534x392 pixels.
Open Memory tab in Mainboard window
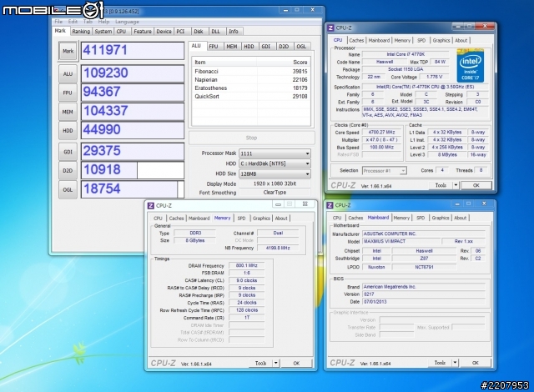tap(401, 218)
